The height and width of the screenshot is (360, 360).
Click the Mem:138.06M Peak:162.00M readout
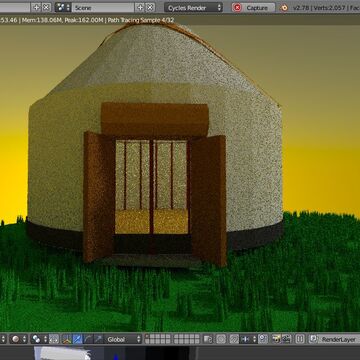click(x=62, y=20)
